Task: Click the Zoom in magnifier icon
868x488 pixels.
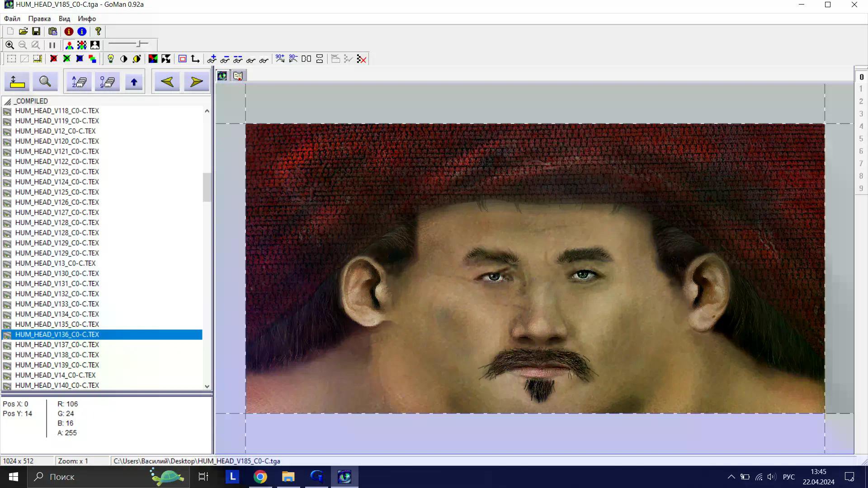Action: (x=9, y=45)
